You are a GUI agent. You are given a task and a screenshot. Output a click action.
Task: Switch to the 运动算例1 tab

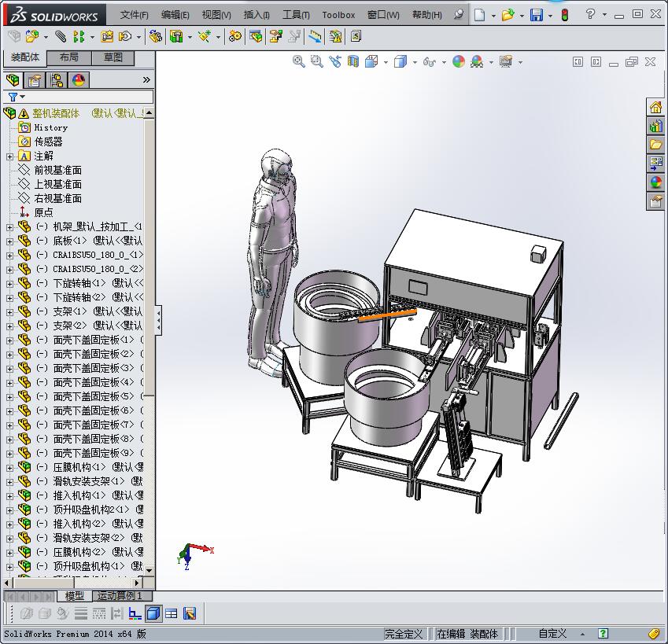[x=122, y=595]
